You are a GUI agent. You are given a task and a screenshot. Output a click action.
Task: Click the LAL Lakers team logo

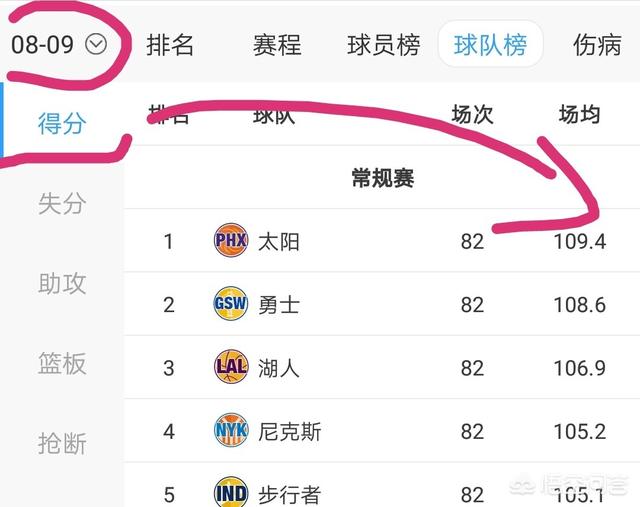[x=231, y=367]
